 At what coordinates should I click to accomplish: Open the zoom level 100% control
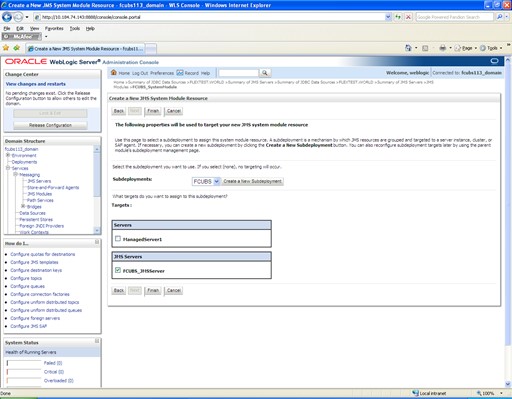489,393
